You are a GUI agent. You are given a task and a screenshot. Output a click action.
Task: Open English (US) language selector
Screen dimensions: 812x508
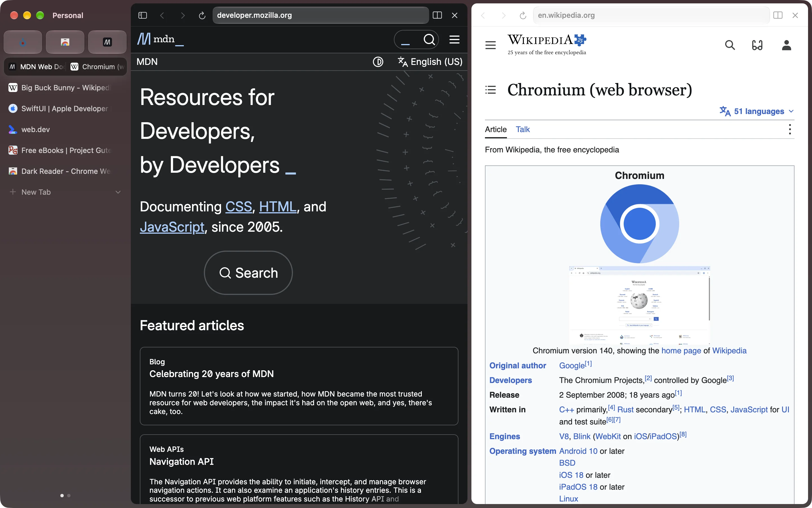[430, 62]
